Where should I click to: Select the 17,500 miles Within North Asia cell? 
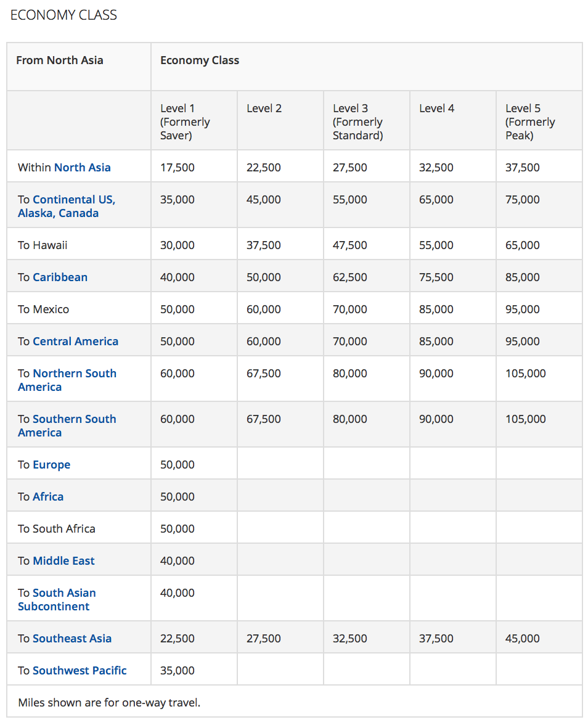(x=178, y=167)
